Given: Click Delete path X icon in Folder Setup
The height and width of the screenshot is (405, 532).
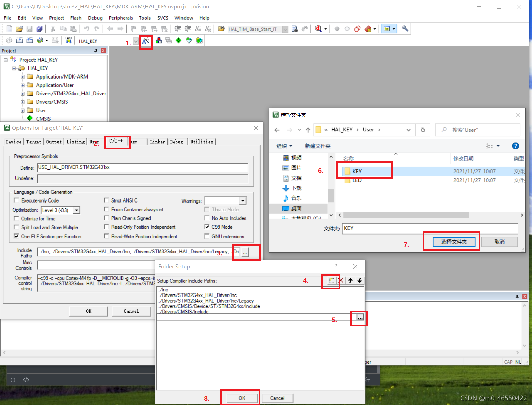Looking at the screenshot, I should pos(341,281).
